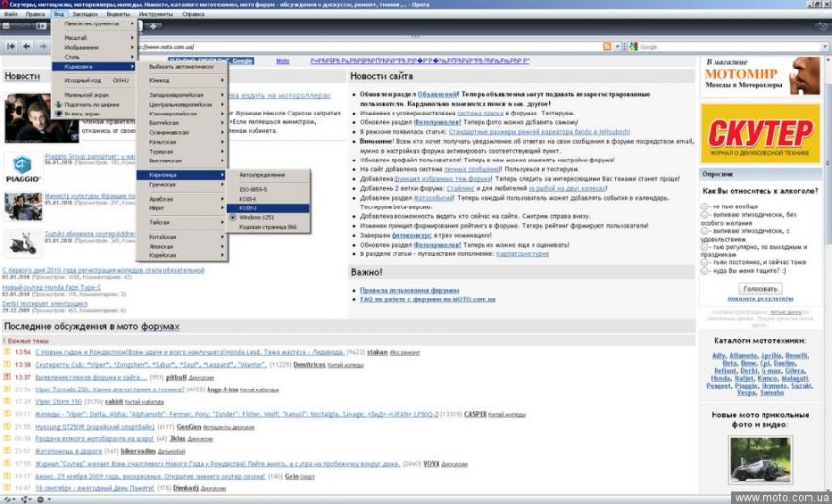Expand the Китайская encoding submenu

click(x=182, y=237)
